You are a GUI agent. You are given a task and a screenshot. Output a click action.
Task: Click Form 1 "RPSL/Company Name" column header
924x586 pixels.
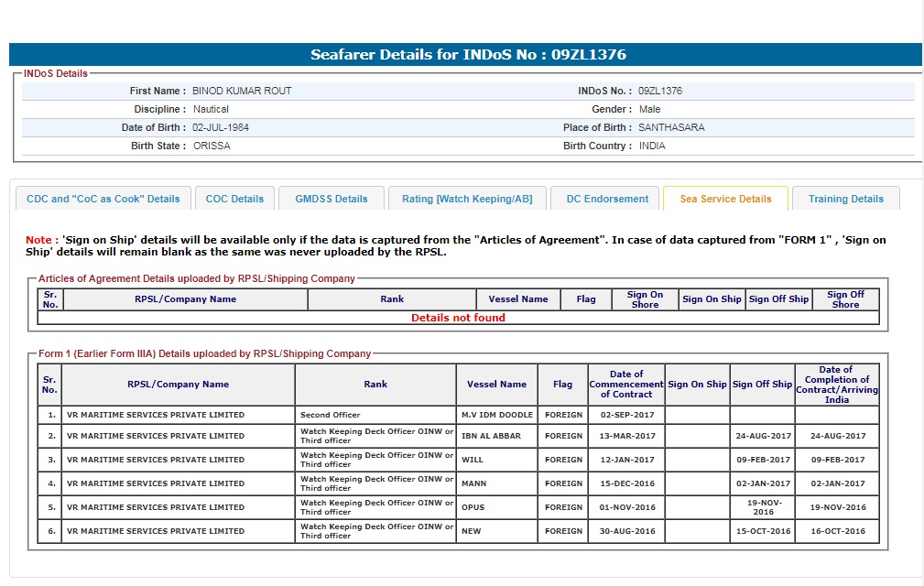click(179, 385)
